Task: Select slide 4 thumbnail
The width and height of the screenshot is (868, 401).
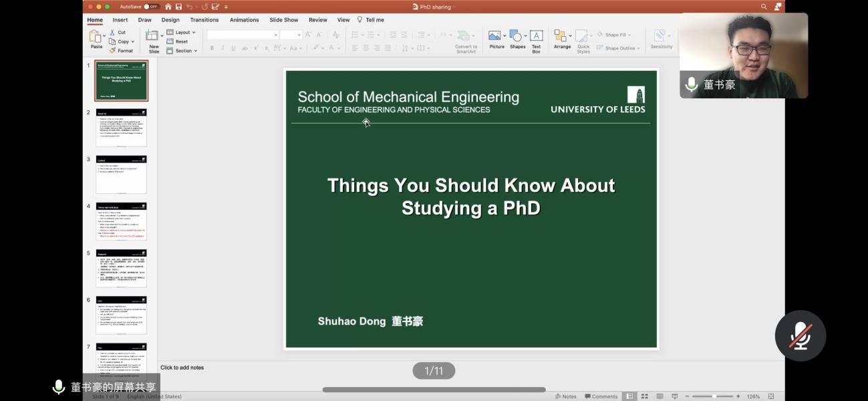Action: (122, 221)
